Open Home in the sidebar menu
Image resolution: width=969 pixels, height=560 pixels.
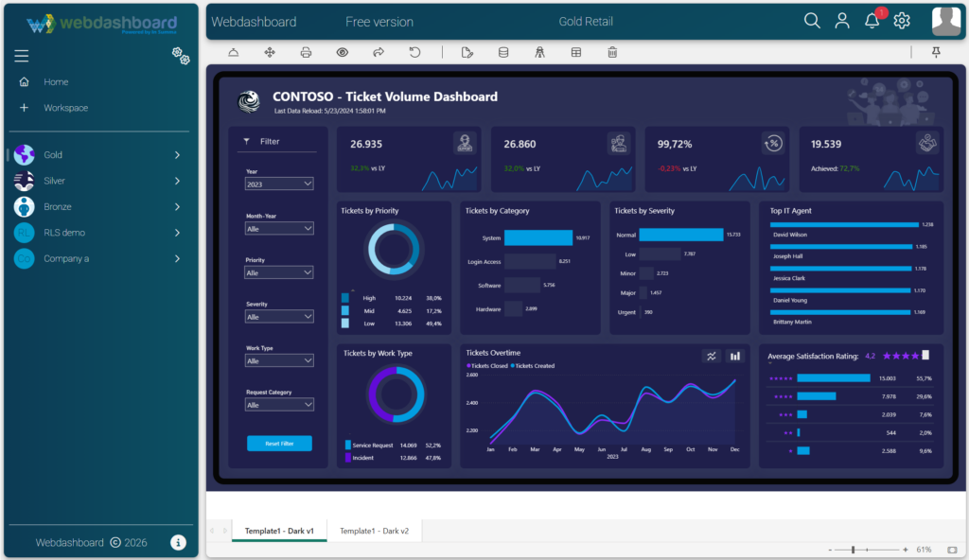pos(56,82)
